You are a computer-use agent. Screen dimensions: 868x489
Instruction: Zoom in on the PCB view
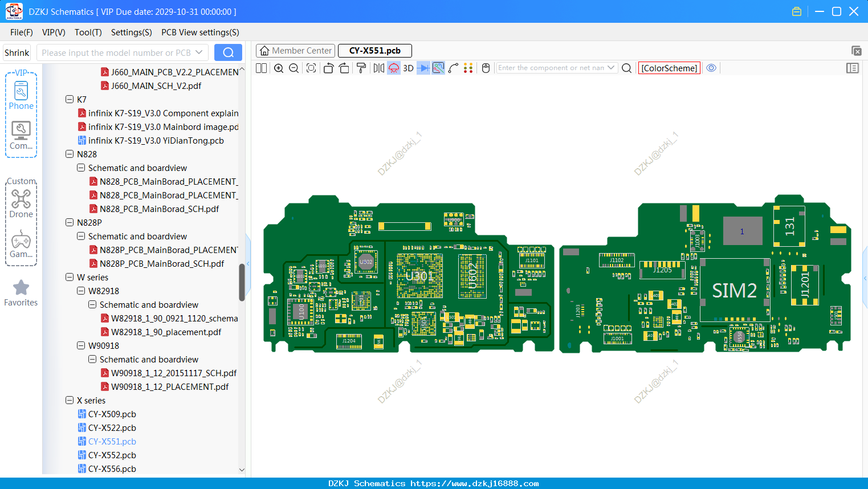[279, 68]
